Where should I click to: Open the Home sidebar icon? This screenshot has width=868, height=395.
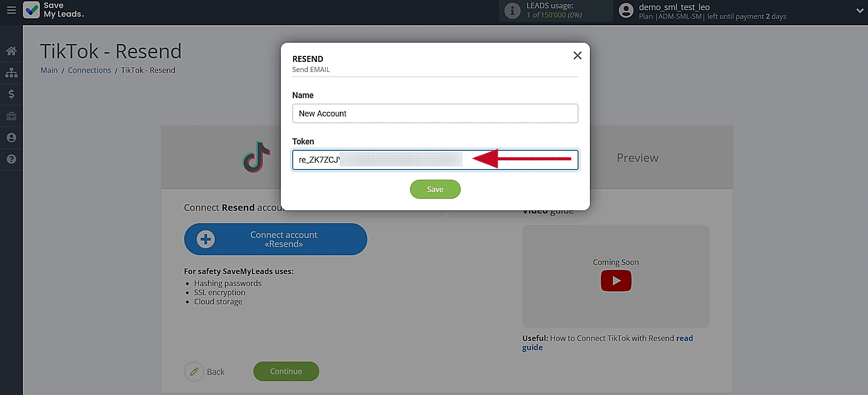coord(11,51)
